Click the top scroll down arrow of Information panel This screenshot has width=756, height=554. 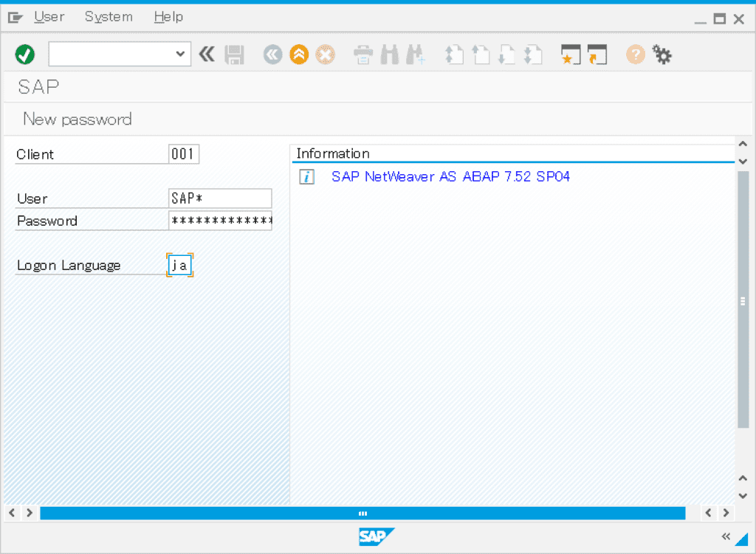743,162
